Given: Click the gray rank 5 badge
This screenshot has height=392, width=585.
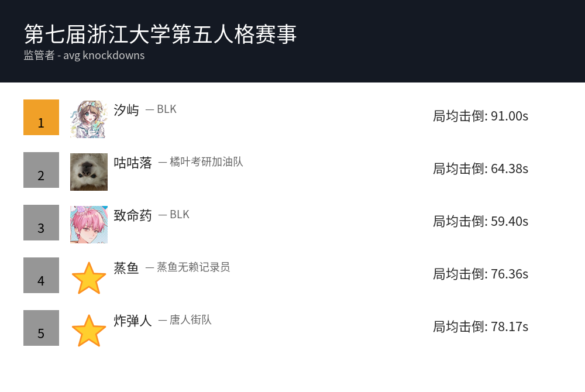Looking at the screenshot, I should pyautogui.click(x=41, y=328).
